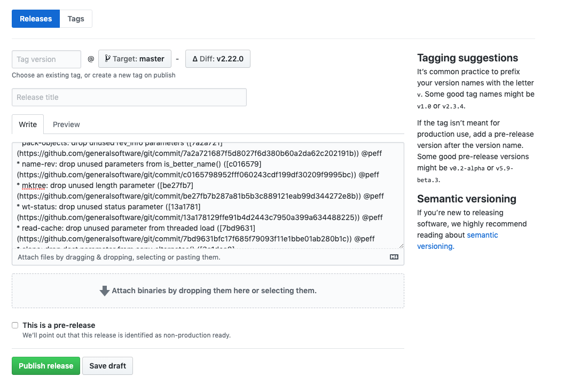
Task: Select the Write tab
Action: 28,124
